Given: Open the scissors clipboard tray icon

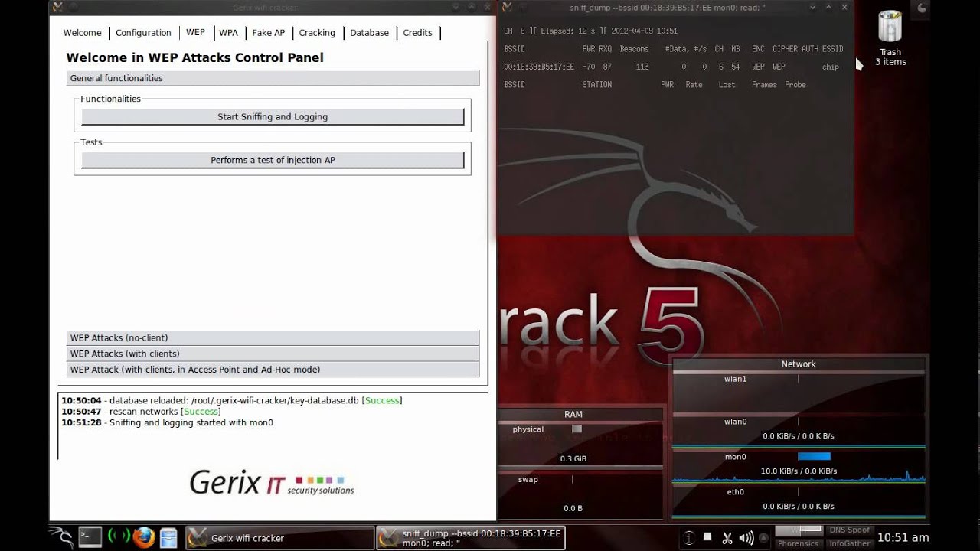Looking at the screenshot, I should 727,538.
